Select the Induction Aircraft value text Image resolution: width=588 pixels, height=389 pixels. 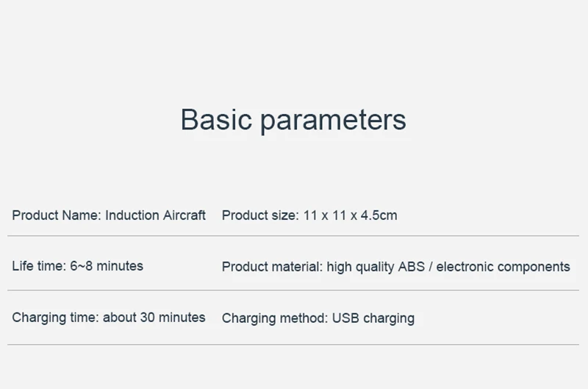pyautogui.click(x=155, y=215)
